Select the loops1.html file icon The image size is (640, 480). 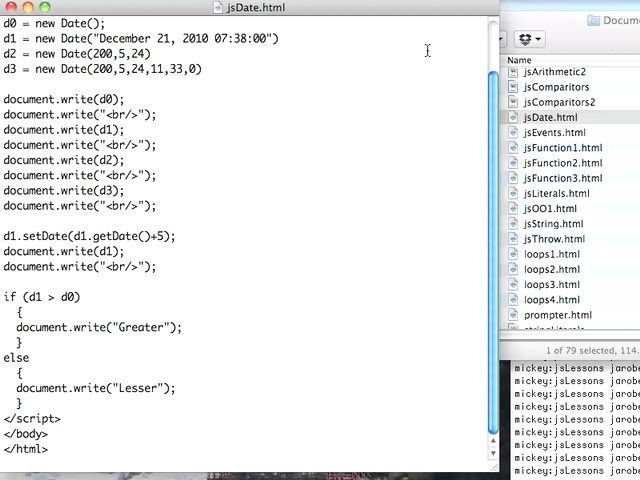(513, 254)
